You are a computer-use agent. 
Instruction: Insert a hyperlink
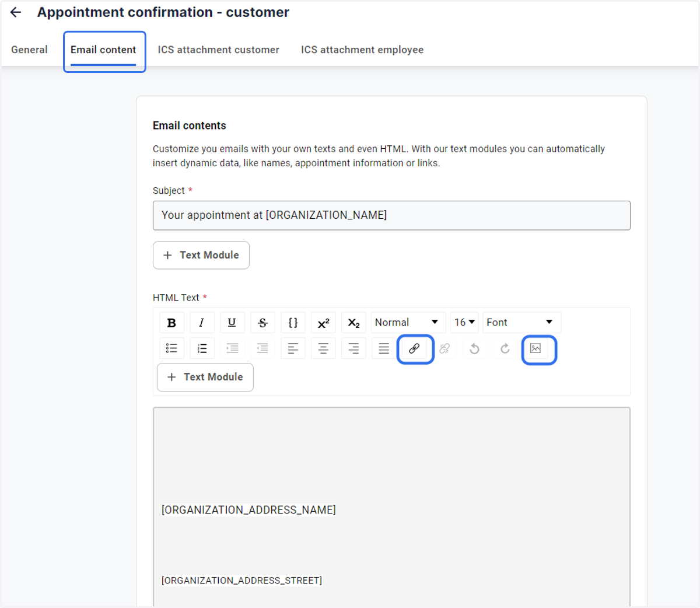(x=414, y=348)
